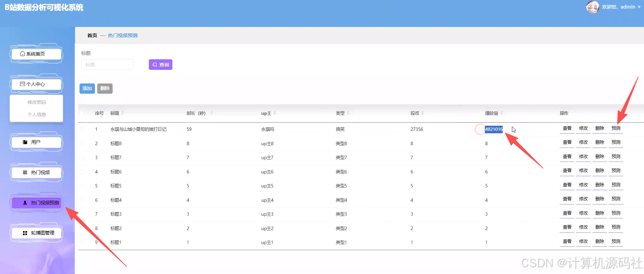Click 查看 for row 1 永琪吗
Screen dimensions: 644x274
click(x=567, y=128)
